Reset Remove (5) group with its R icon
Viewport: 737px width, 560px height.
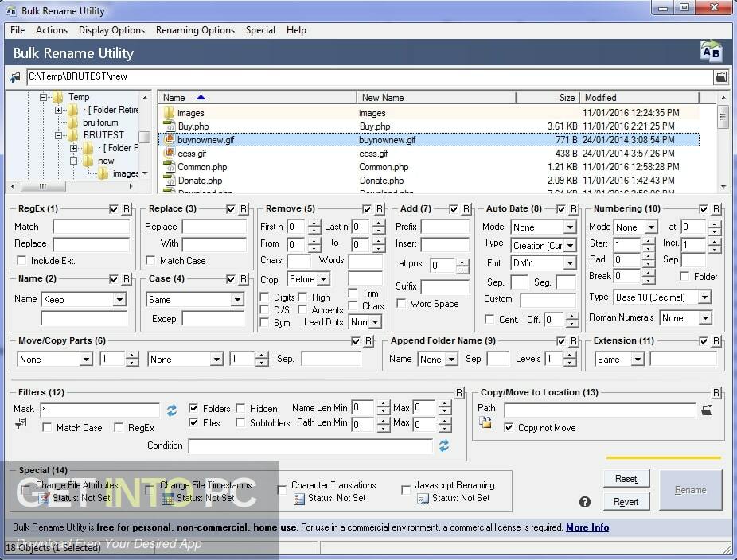tap(380, 208)
